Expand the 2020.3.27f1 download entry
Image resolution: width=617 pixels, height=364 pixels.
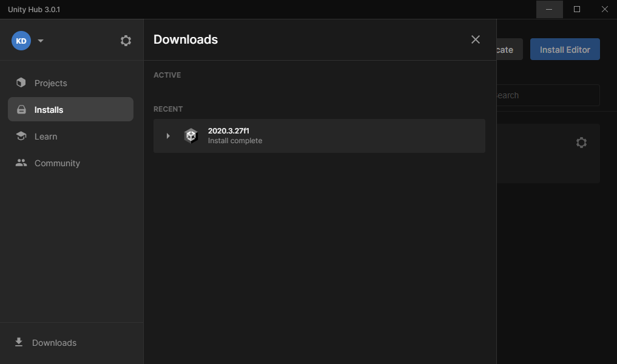click(x=168, y=136)
